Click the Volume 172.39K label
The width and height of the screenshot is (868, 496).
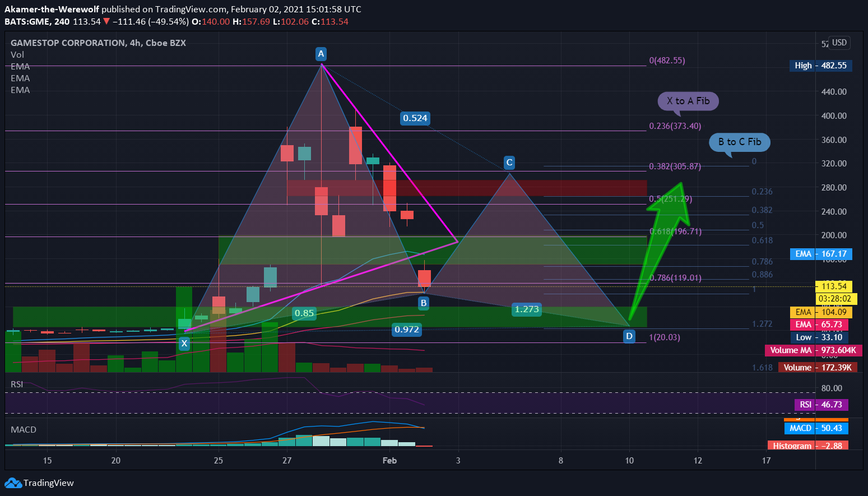(817, 368)
